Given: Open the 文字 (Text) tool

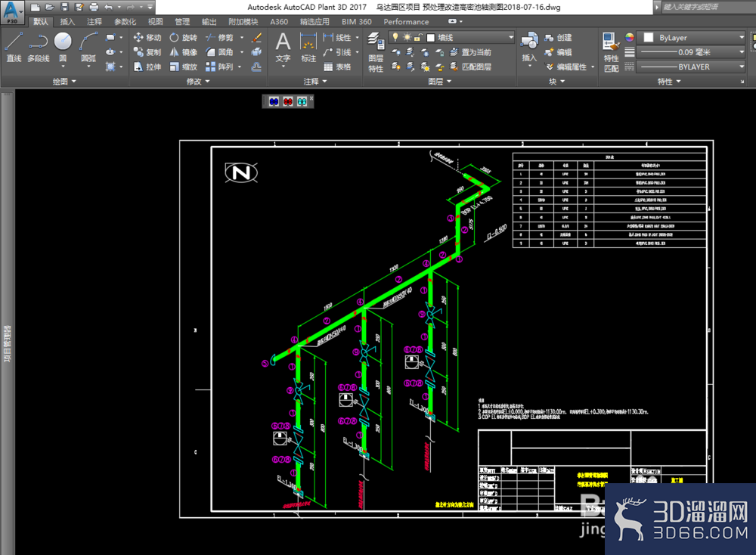Looking at the screenshot, I should coord(283,47).
